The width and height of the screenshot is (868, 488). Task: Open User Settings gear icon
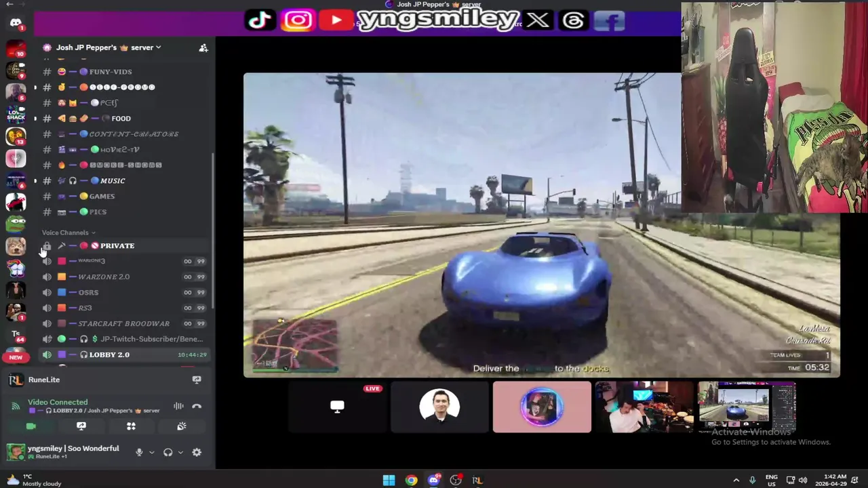197,453
